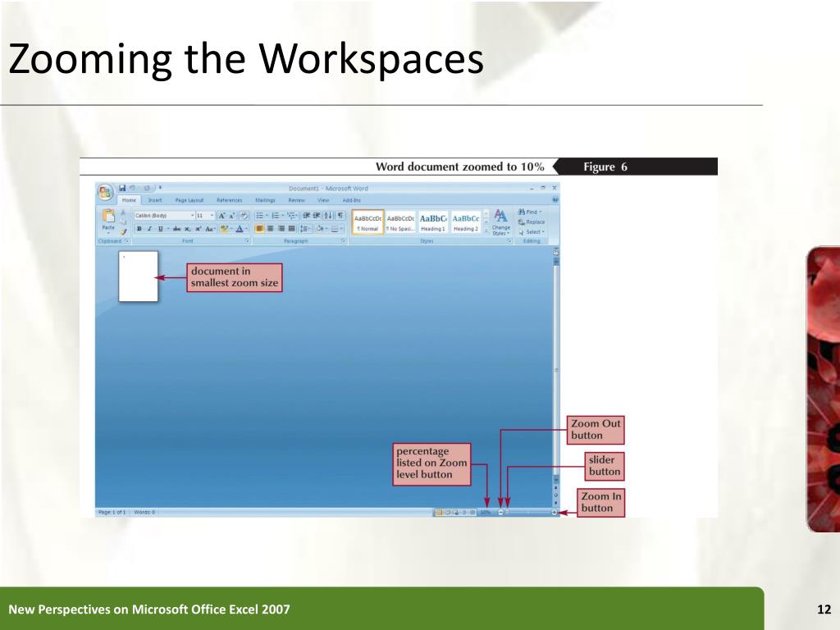
Task: Expand the Font group dialog launcher
Action: tap(247, 240)
